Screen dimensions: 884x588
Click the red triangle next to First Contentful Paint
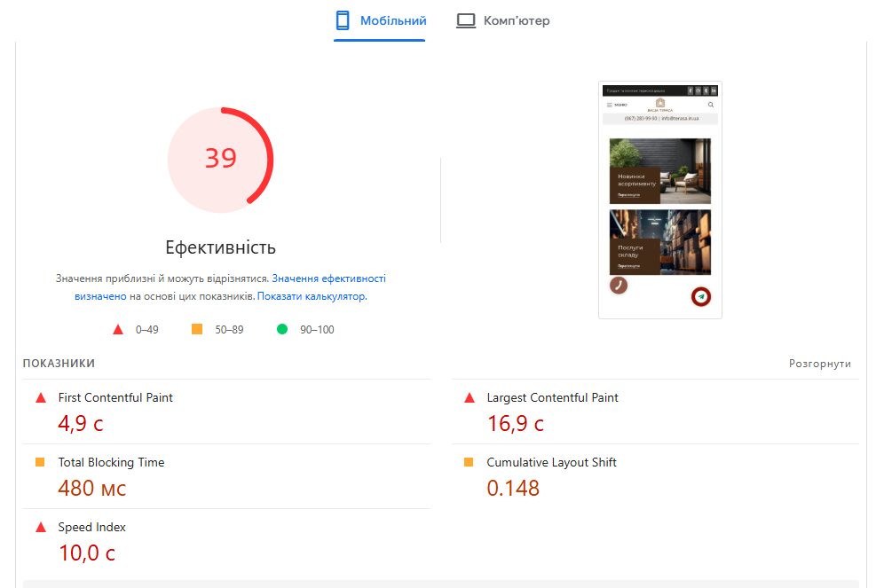(x=41, y=397)
